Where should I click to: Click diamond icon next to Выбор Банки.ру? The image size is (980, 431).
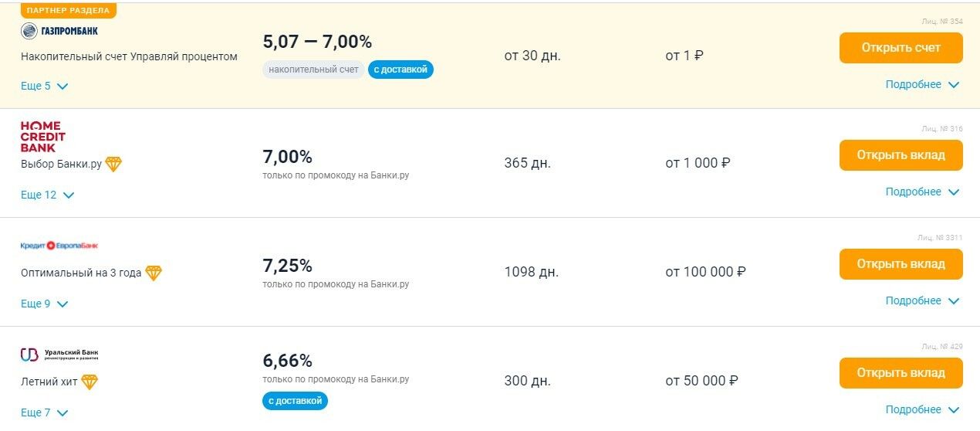(113, 164)
